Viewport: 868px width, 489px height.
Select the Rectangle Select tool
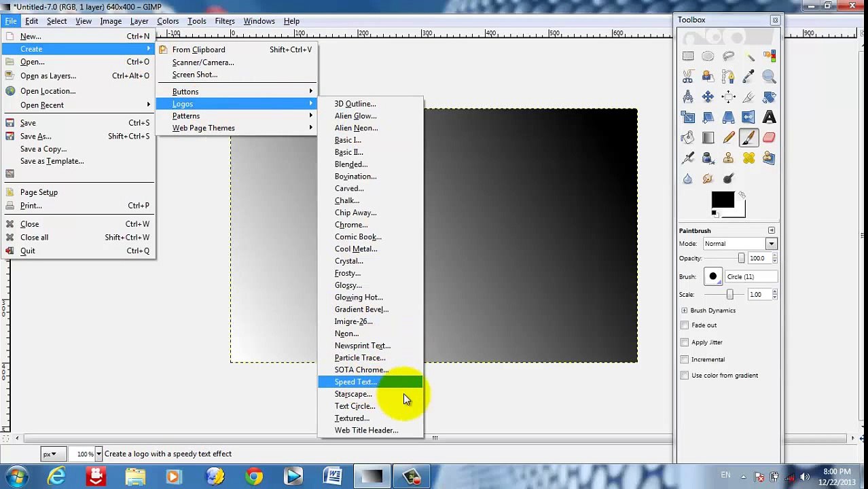[x=688, y=56]
